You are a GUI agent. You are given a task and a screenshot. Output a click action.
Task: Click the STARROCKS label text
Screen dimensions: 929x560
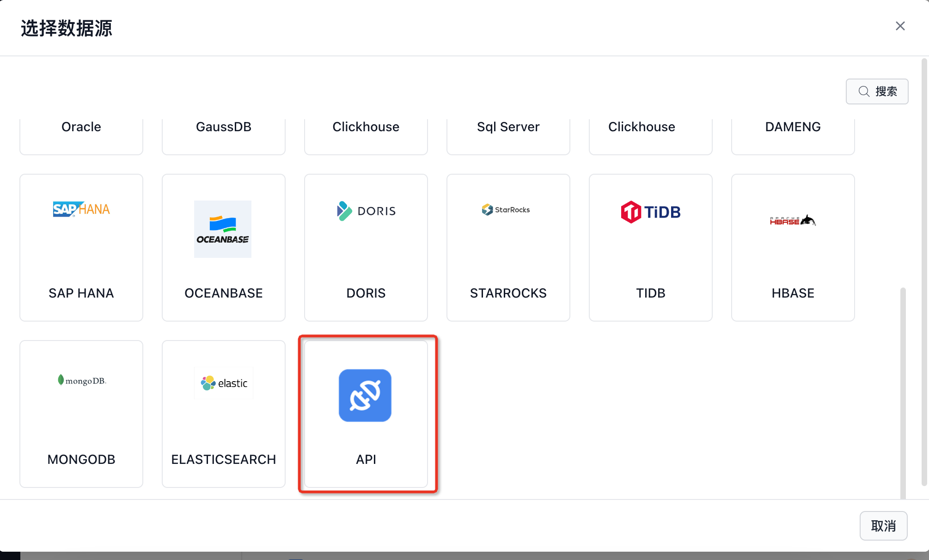point(508,293)
